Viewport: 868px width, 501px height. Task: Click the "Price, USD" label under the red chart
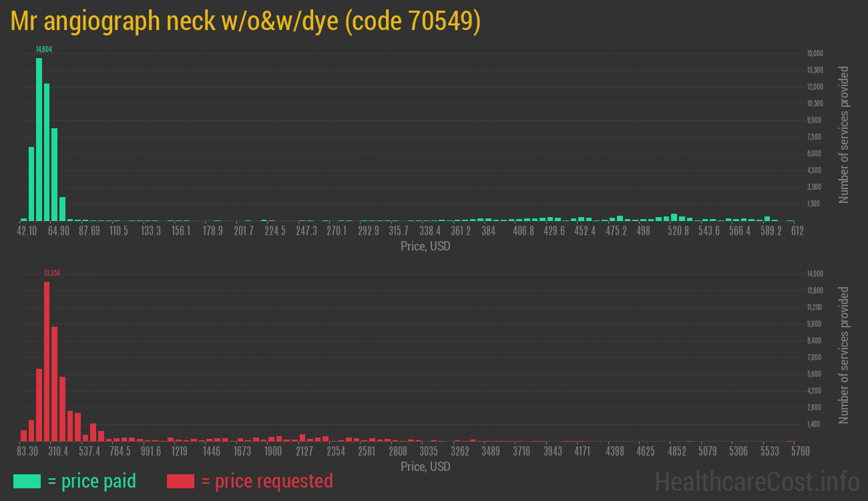point(425,467)
